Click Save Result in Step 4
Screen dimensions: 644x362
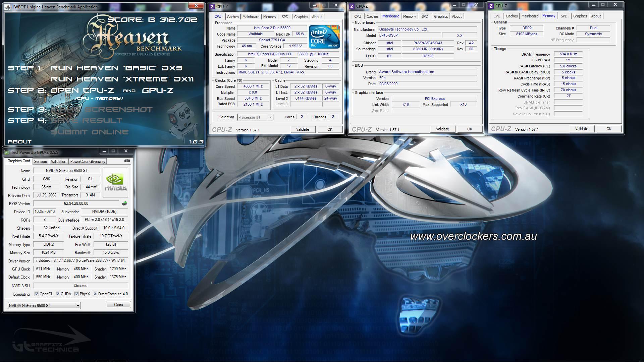(x=87, y=121)
